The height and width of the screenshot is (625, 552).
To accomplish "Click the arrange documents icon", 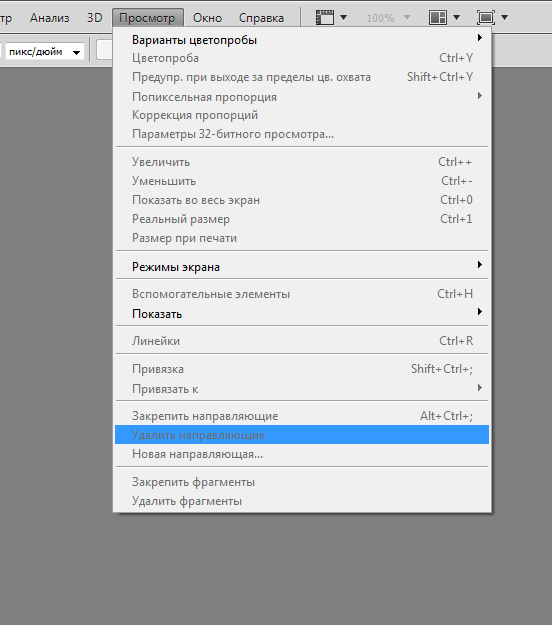I will tap(438, 18).
